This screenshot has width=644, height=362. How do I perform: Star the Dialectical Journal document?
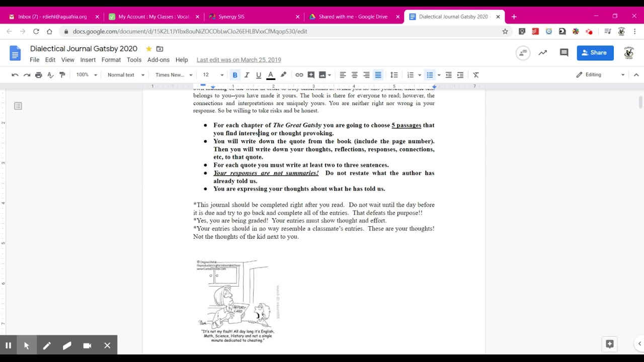(x=148, y=49)
